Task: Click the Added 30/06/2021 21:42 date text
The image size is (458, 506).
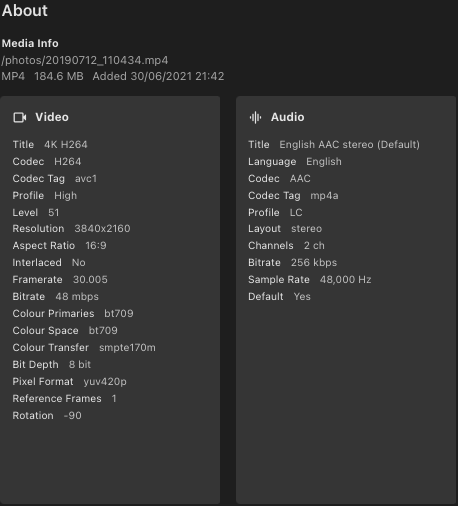Action: pos(158,76)
